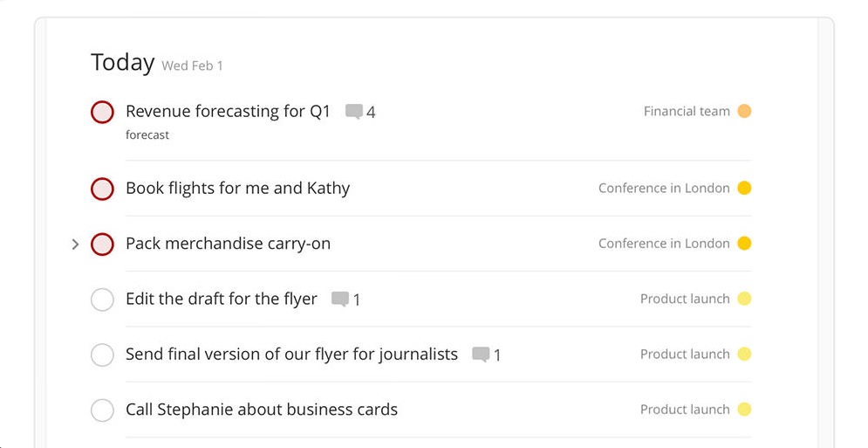This screenshot has height=448, width=868.
Task: Click project dot on Send final version row
Action: [744, 354]
